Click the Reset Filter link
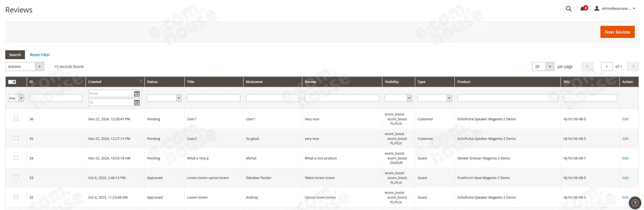The width and height of the screenshot is (644, 210). pyautogui.click(x=40, y=55)
